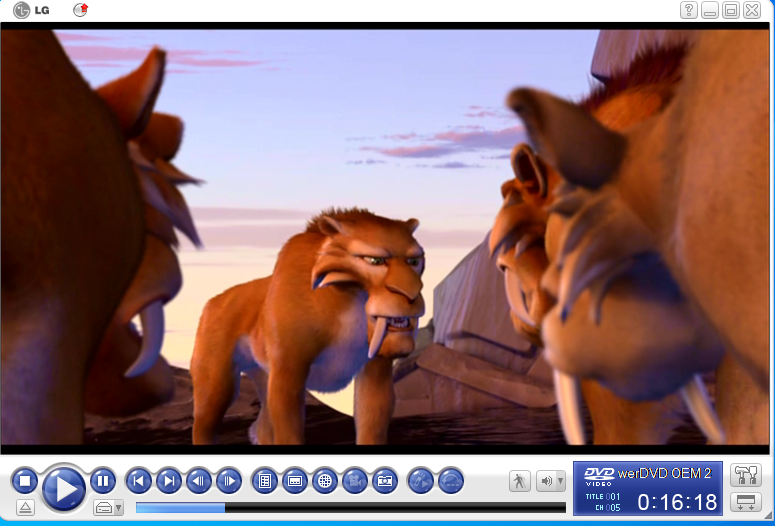Toggle the walking figure button

(x=520, y=481)
